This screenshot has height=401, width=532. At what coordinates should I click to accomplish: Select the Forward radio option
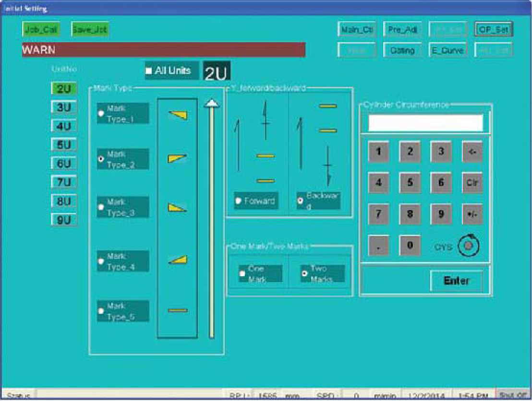[239, 201]
